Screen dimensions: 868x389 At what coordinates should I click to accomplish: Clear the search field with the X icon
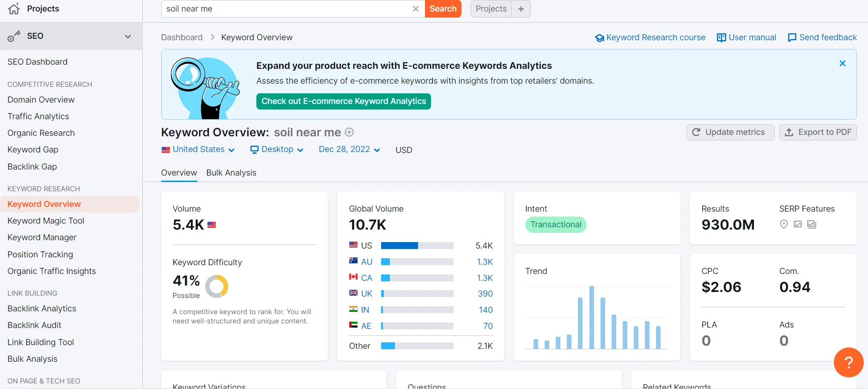pyautogui.click(x=416, y=9)
